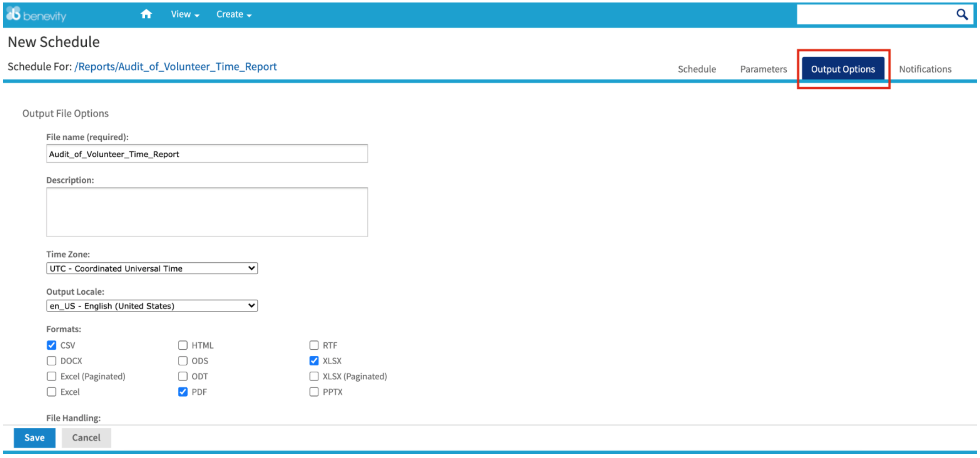Uncheck the CSV format checkbox

click(51, 345)
